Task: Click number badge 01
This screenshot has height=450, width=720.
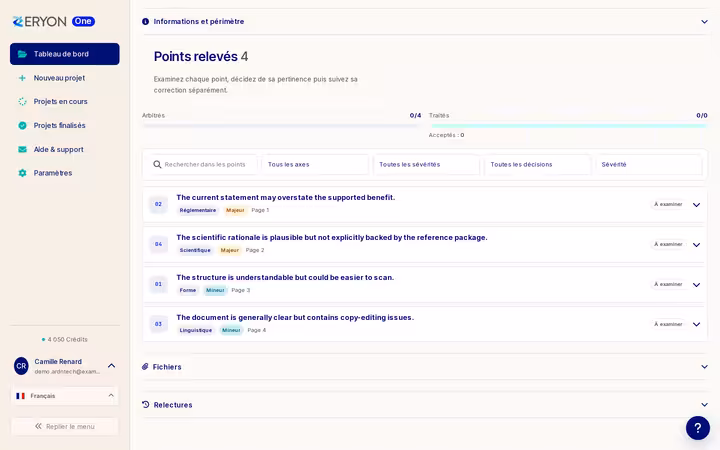Action: click(158, 284)
